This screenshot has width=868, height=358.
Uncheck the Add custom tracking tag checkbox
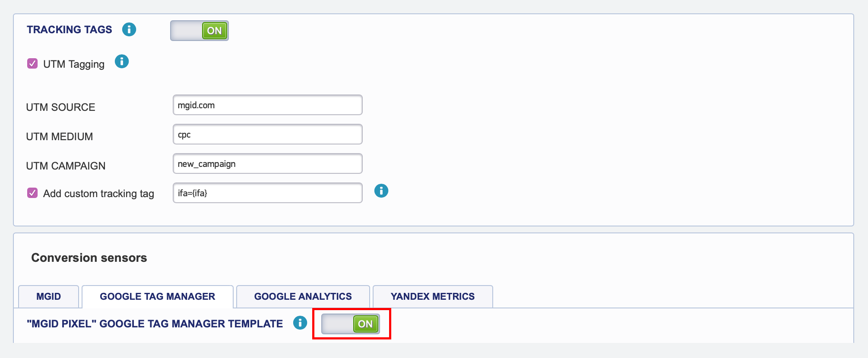32,193
